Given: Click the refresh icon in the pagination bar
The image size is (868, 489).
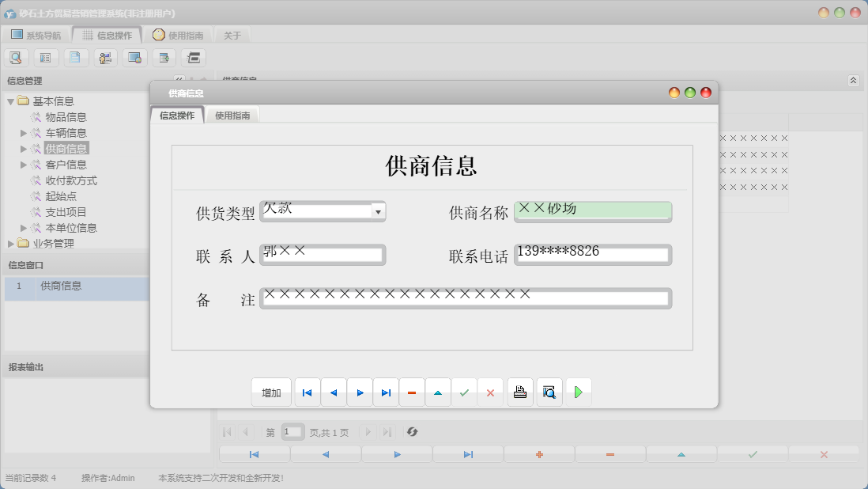Looking at the screenshot, I should pyautogui.click(x=411, y=431).
